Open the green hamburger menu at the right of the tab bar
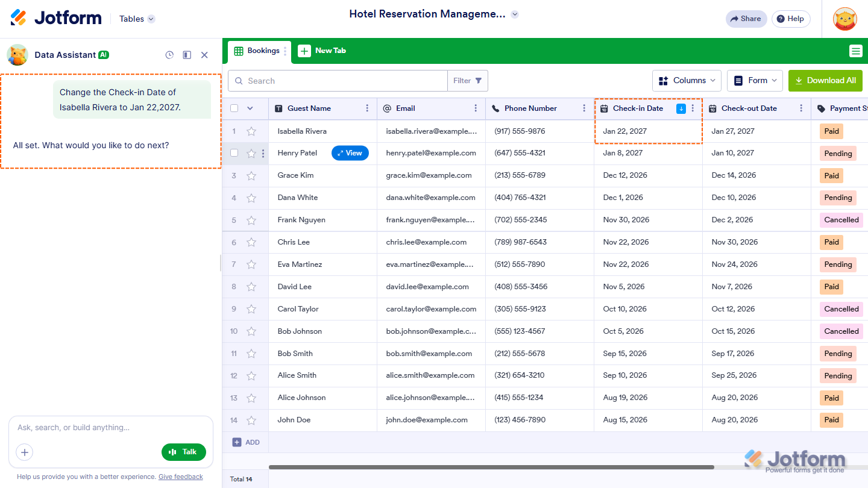Image resolution: width=868 pixels, height=488 pixels. (x=855, y=51)
